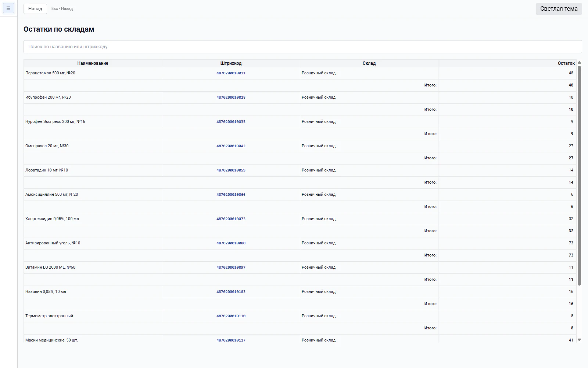Screen dimensions: 588x368
Task: Open barcode 4870200010028 link
Action: 231,98
